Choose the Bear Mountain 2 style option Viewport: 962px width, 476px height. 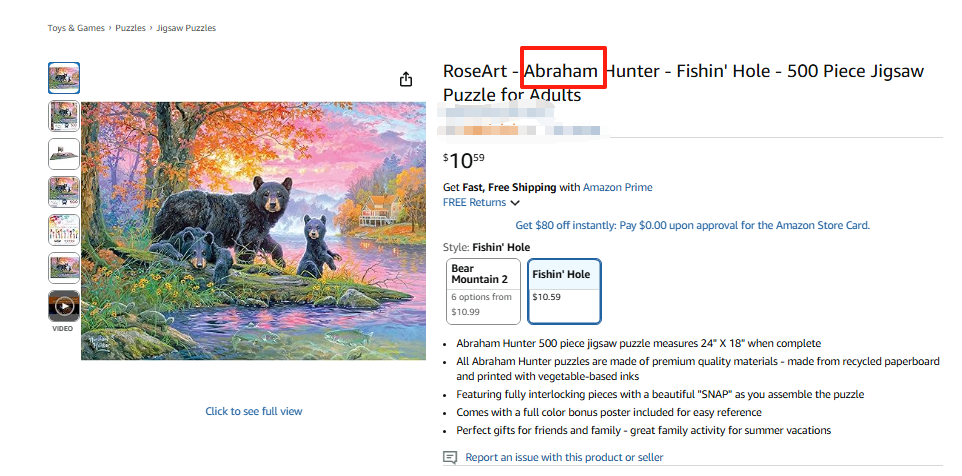484,292
